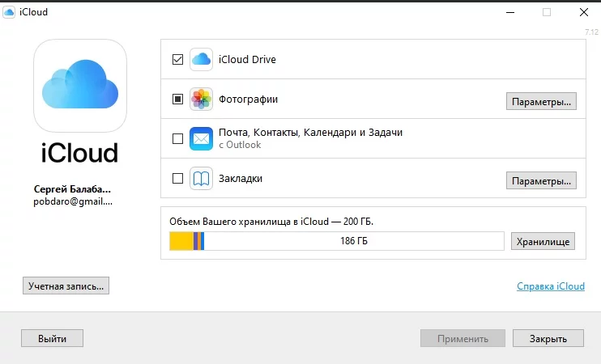The height and width of the screenshot is (364, 601).
Task: Click the large iCloud logo
Action: pos(79,87)
